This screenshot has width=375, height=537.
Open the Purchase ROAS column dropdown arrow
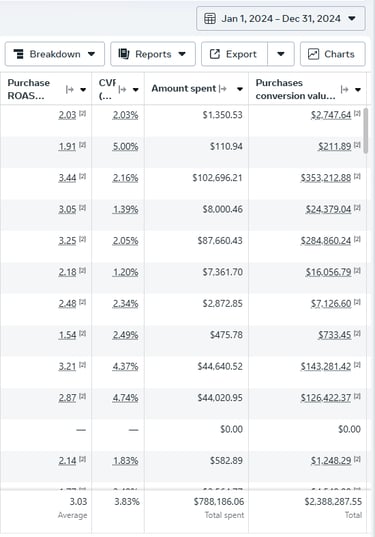83,90
